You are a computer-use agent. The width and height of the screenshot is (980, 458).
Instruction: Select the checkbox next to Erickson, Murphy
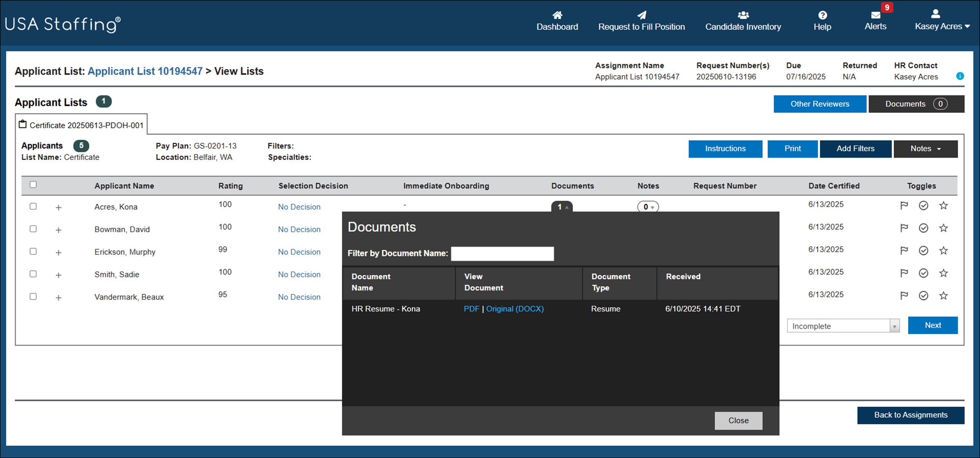(x=33, y=251)
